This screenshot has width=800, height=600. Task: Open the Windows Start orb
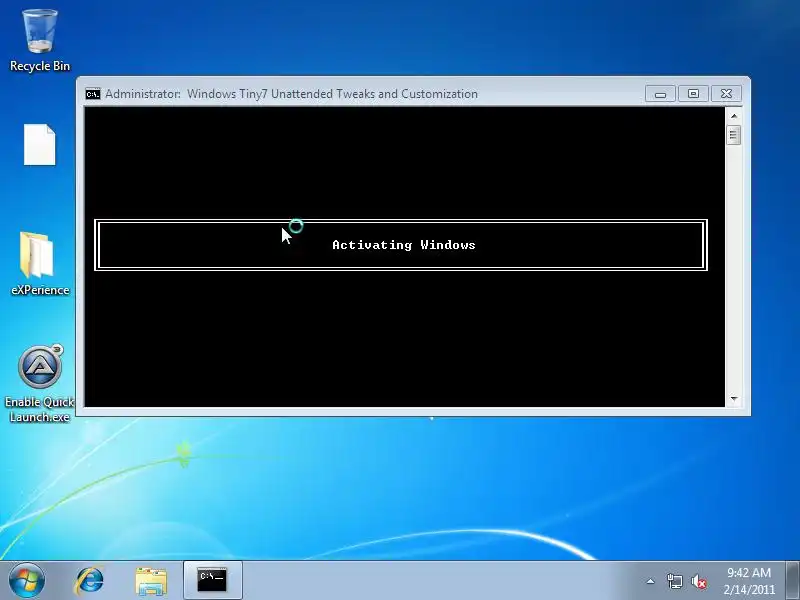[x=27, y=580]
